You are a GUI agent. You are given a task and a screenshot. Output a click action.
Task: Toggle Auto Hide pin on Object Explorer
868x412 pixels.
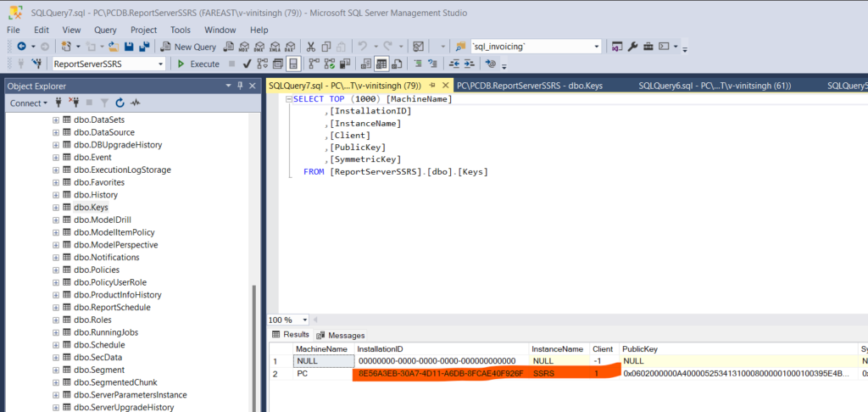click(x=240, y=86)
